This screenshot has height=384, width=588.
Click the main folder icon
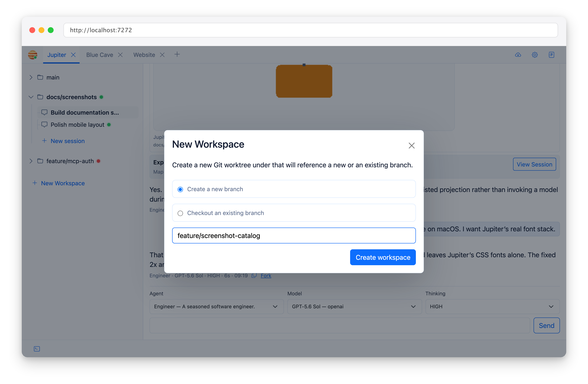pos(40,77)
